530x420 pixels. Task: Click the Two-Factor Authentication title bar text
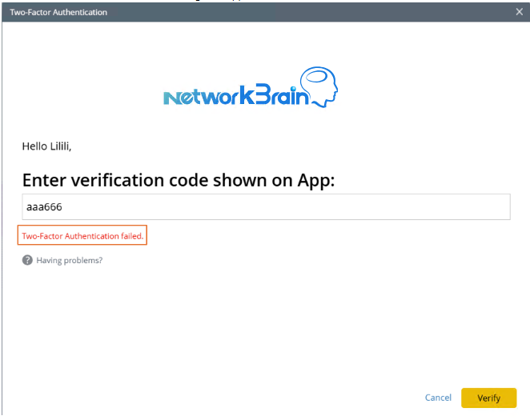[x=58, y=12]
